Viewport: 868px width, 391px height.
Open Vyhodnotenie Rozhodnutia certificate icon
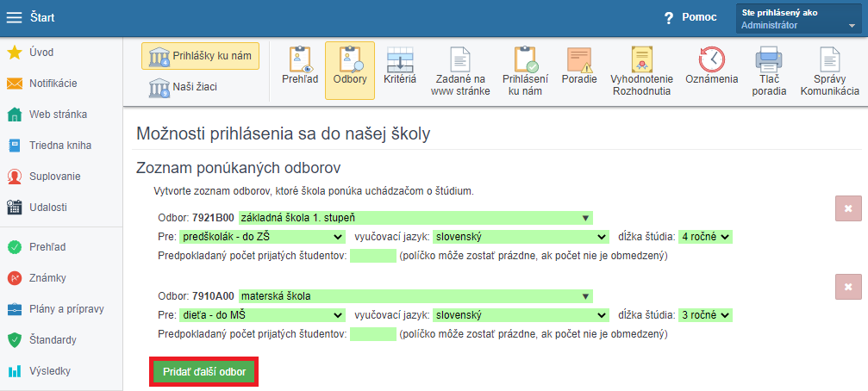click(x=642, y=59)
